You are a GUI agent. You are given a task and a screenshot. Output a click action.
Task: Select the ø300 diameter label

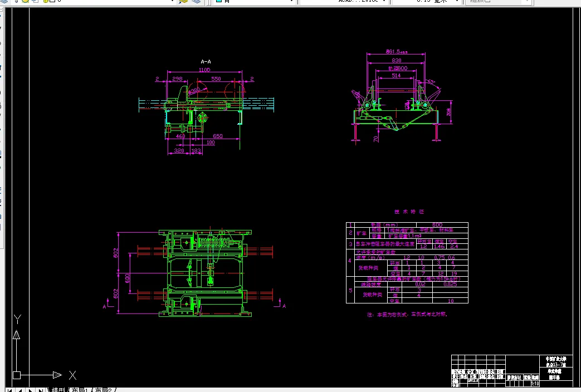point(195,90)
